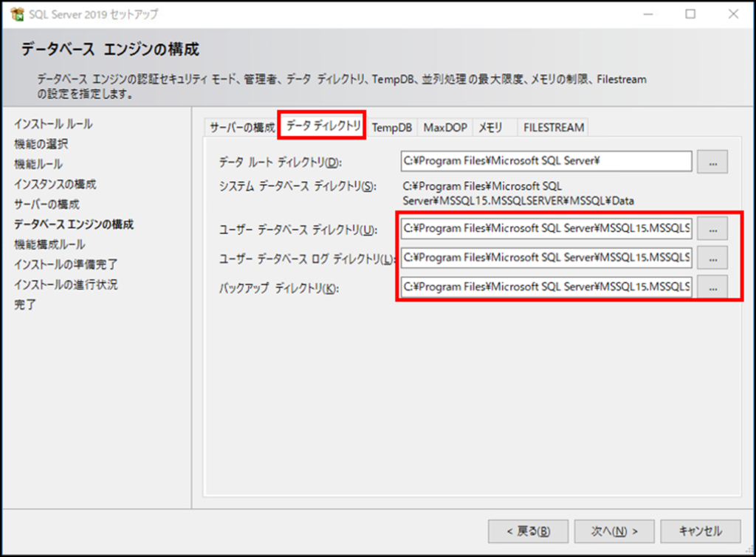Image resolution: width=756 pixels, height=557 pixels.
Task: Click the システム データベース ディレクトリ path text
Action: click(518, 194)
